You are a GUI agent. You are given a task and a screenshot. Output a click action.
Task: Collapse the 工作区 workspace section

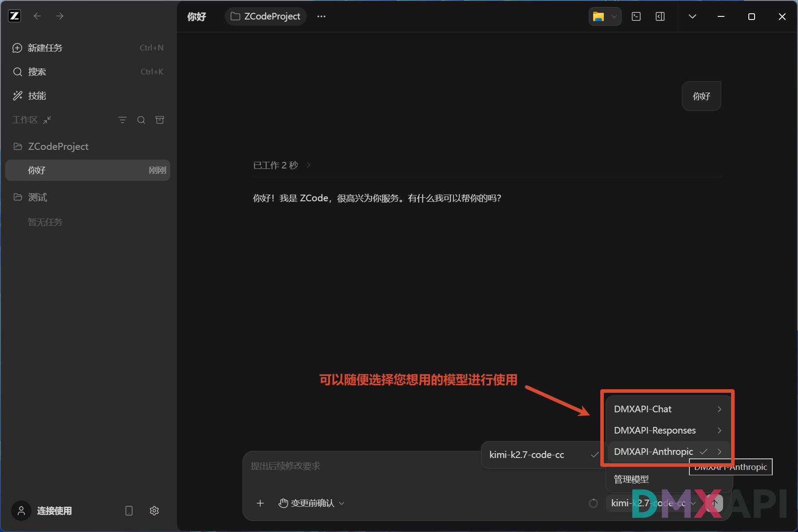point(47,120)
